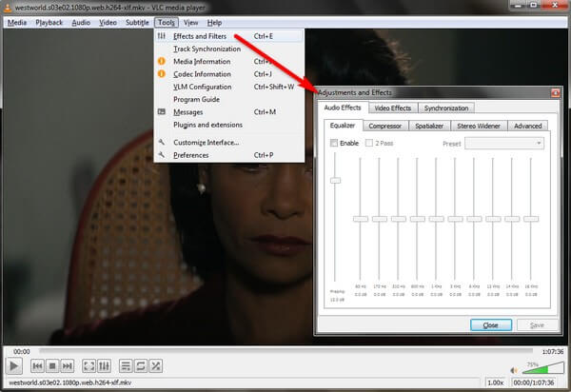Click the 16 KHz equalizer band slider
The height and width of the screenshot is (392, 571).
531,219
